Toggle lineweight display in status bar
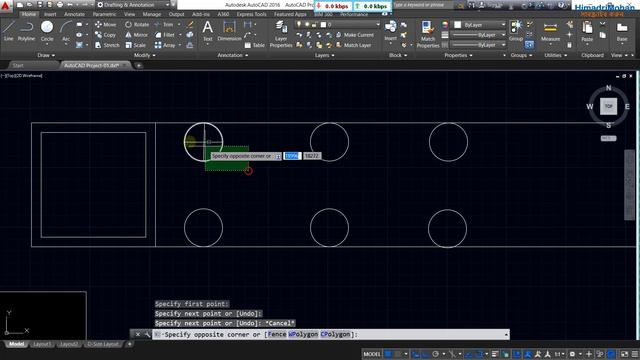The image size is (640, 360). [495, 354]
